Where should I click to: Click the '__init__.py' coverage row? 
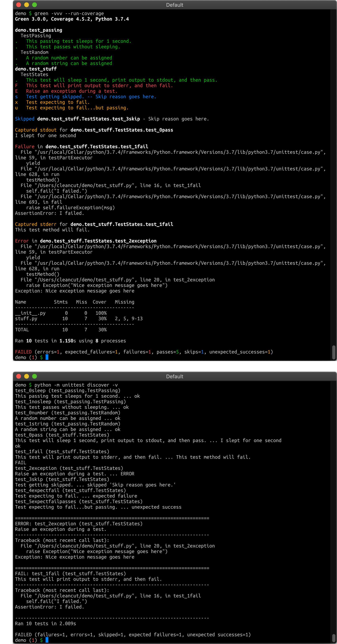[x=61, y=313]
